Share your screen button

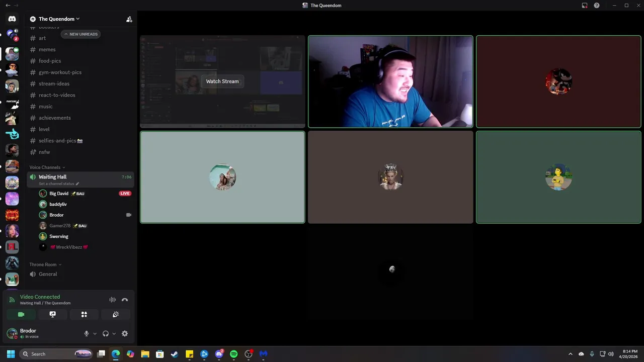pos(52,314)
